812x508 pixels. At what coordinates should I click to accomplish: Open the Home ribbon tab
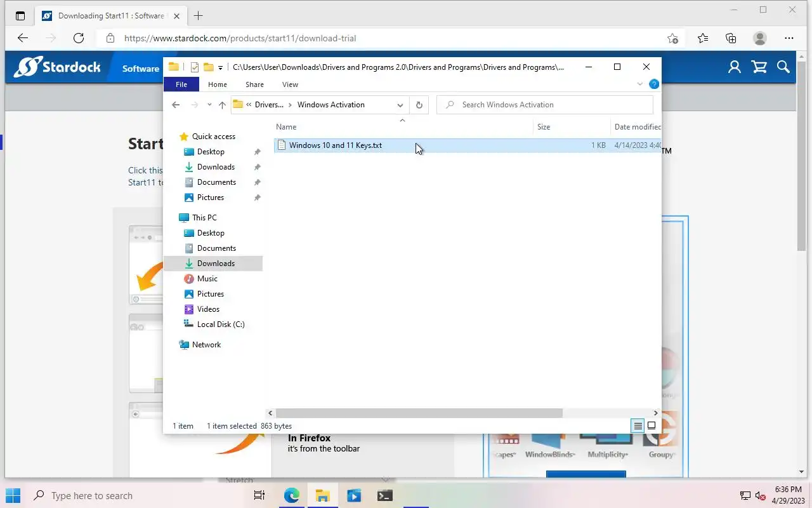218,84
